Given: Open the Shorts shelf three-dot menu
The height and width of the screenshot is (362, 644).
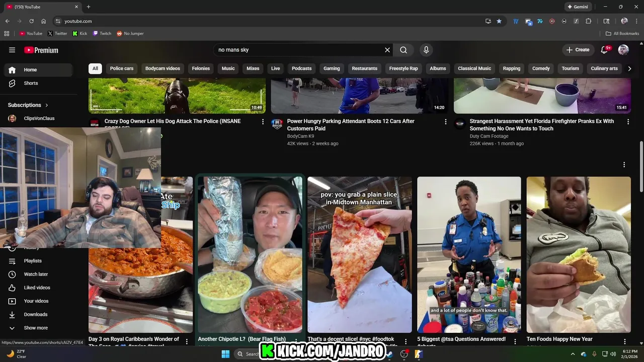Looking at the screenshot, I should coord(624,165).
